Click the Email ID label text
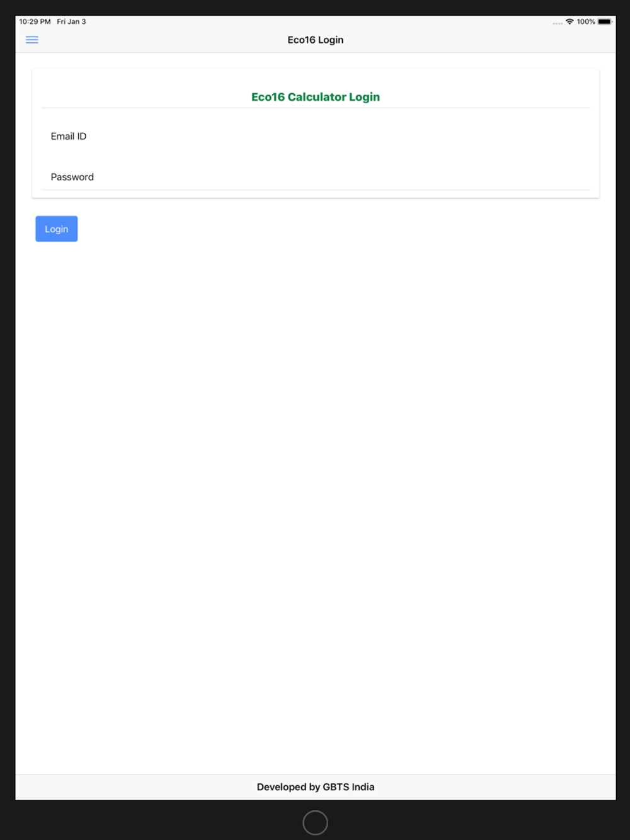This screenshot has width=630, height=840. coord(69,136)
